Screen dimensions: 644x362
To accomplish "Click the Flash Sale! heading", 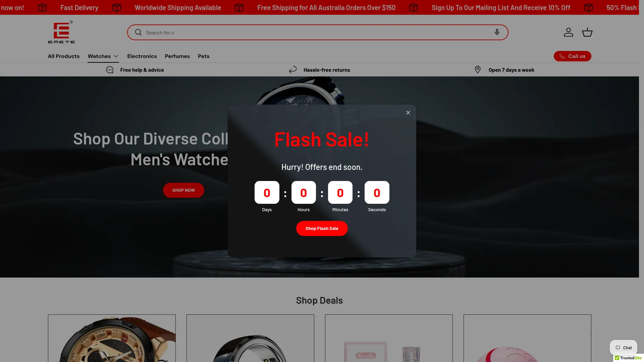I will 322,139.
